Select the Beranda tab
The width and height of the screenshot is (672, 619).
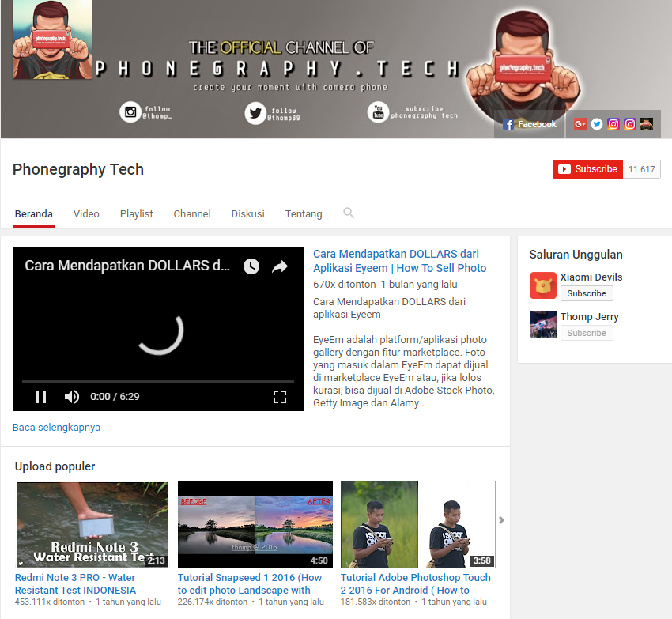[34, 214]
